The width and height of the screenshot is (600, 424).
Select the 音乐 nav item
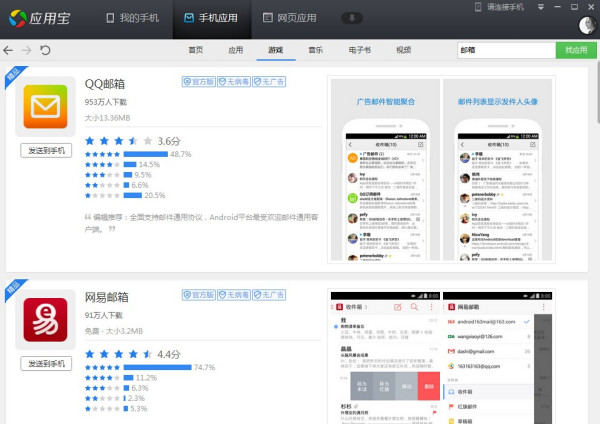point(316,50)
